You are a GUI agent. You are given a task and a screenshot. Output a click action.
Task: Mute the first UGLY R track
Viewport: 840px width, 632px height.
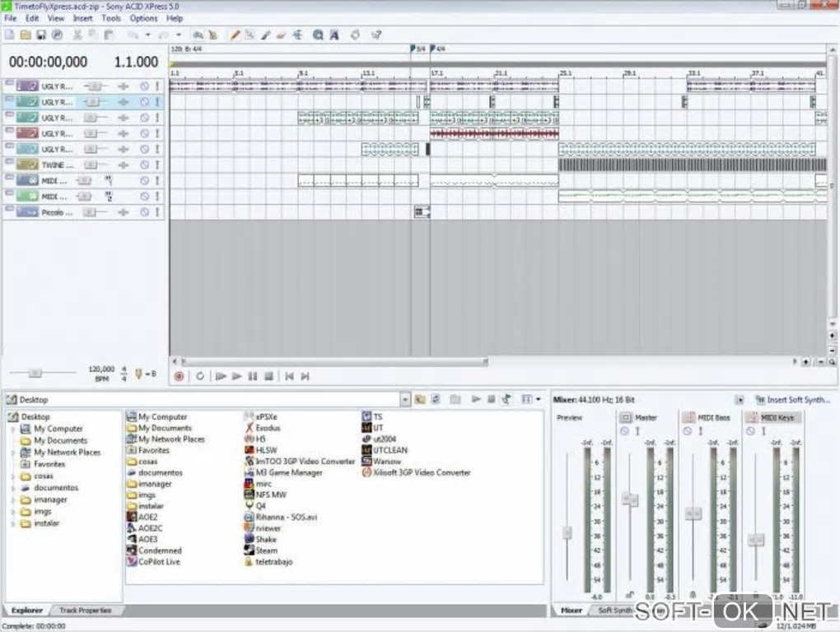(144, 86)
